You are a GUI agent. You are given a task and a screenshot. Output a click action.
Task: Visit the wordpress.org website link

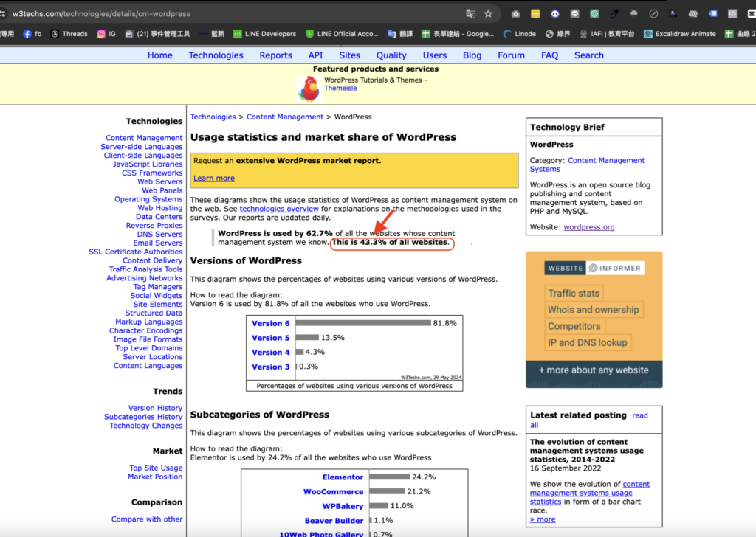[588, 227]
